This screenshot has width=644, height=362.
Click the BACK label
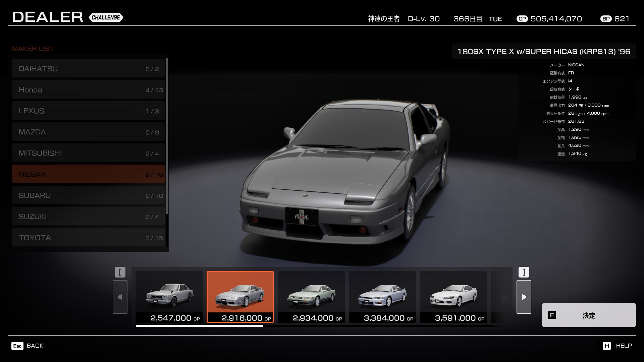tap(35, 346)
